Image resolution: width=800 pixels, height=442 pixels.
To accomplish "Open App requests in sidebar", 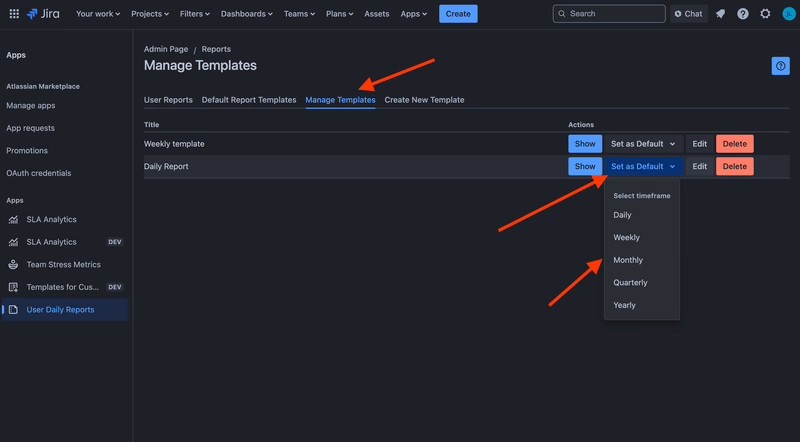I will point(31,128).
